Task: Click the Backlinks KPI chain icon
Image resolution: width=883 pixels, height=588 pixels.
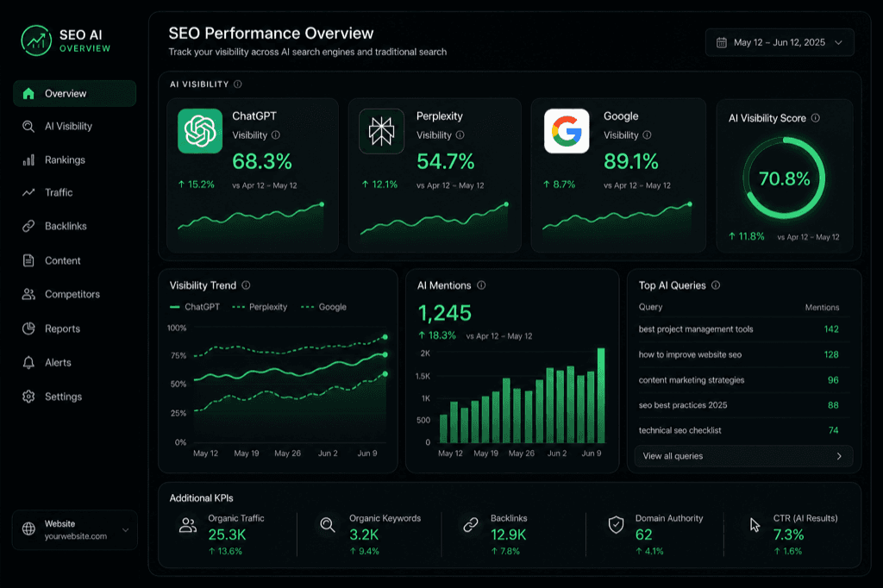Action: pos(471,525)
